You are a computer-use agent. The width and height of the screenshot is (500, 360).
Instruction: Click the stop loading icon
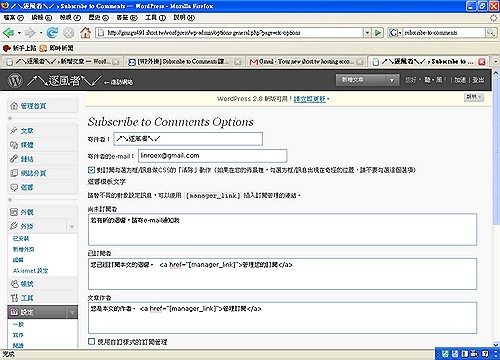[x=69, y=33]
